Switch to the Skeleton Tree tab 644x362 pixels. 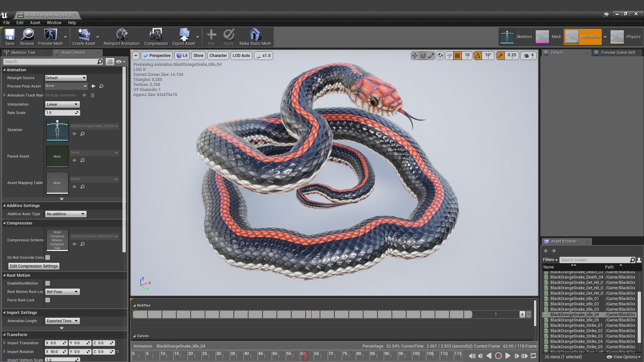coord(23,53)
